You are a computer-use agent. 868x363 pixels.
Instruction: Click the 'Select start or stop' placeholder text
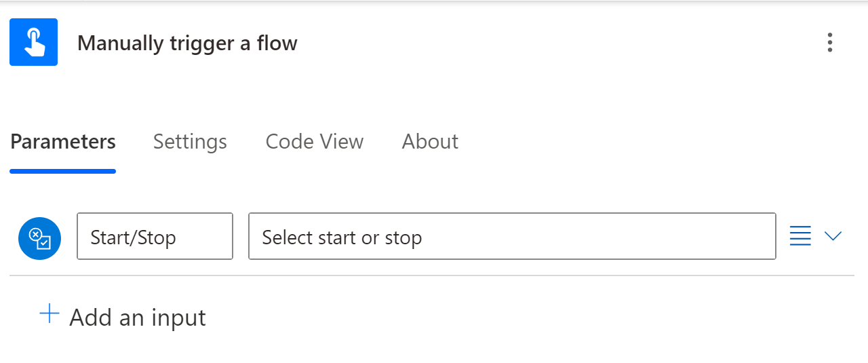point(342,237)
